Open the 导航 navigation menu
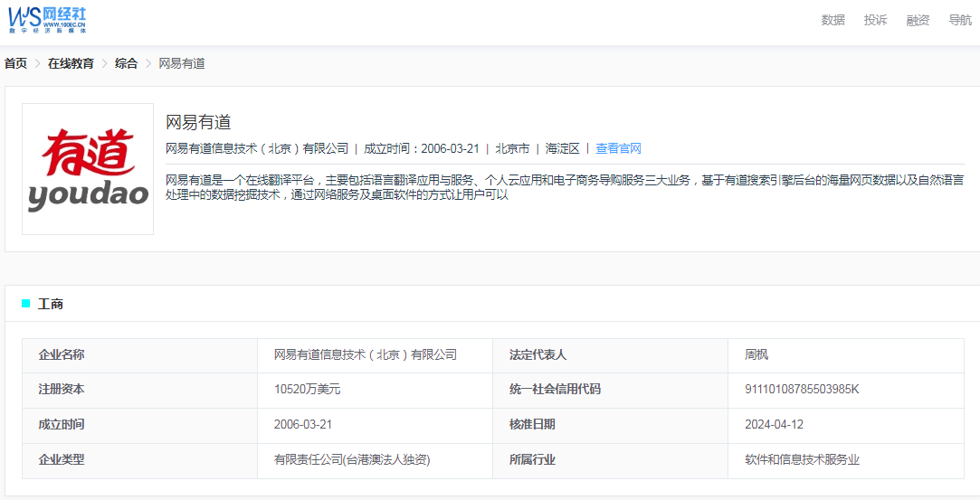980x500 pixels. [x=960, y=20]
